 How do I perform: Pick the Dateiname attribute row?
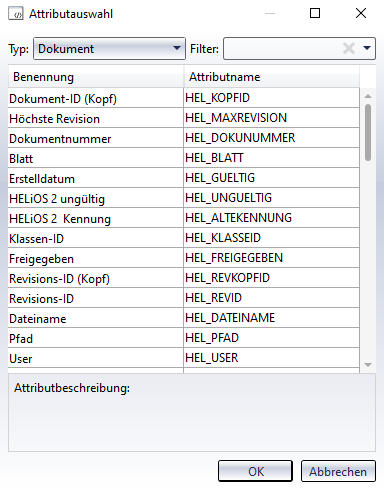point(184,318)
